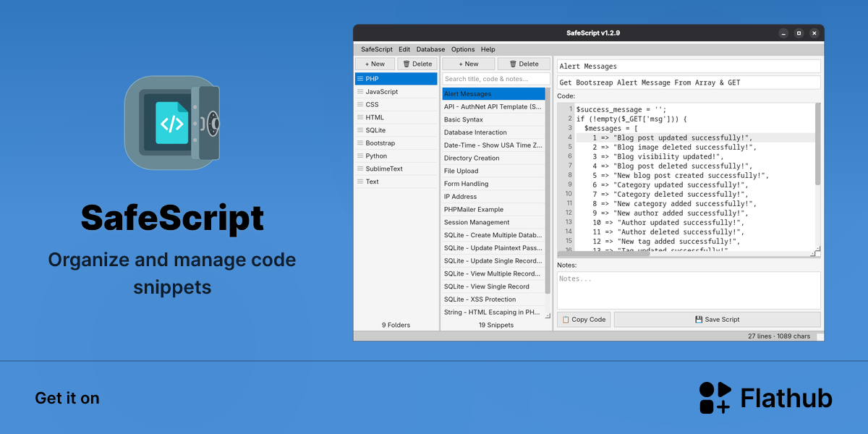Select the Bootstrap folder

(396, 143)
